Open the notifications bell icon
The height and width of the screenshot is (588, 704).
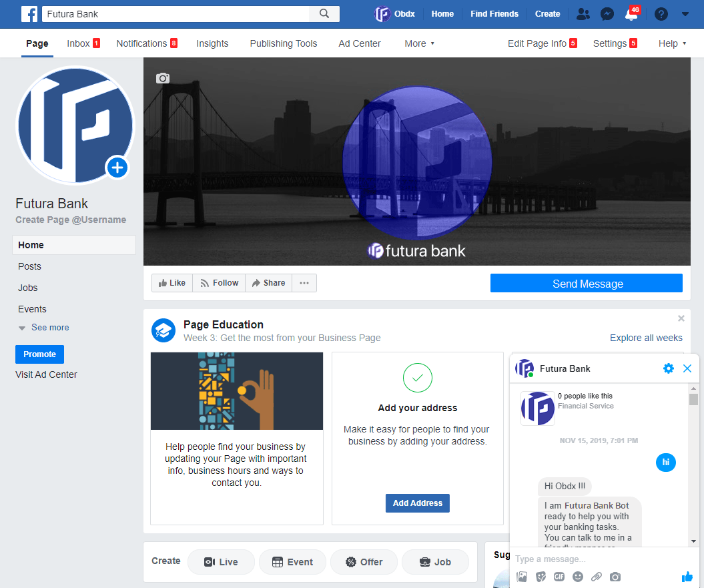point(631,14)
